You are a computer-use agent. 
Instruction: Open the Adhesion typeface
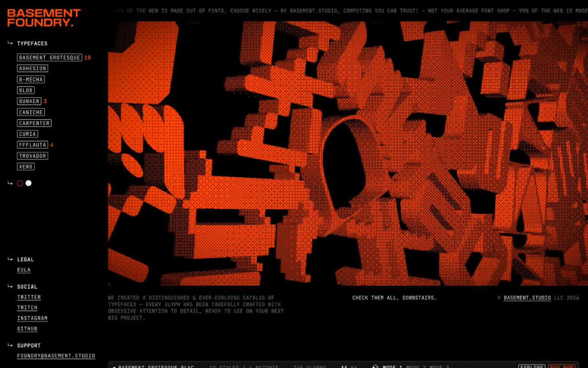pos(33,68)
